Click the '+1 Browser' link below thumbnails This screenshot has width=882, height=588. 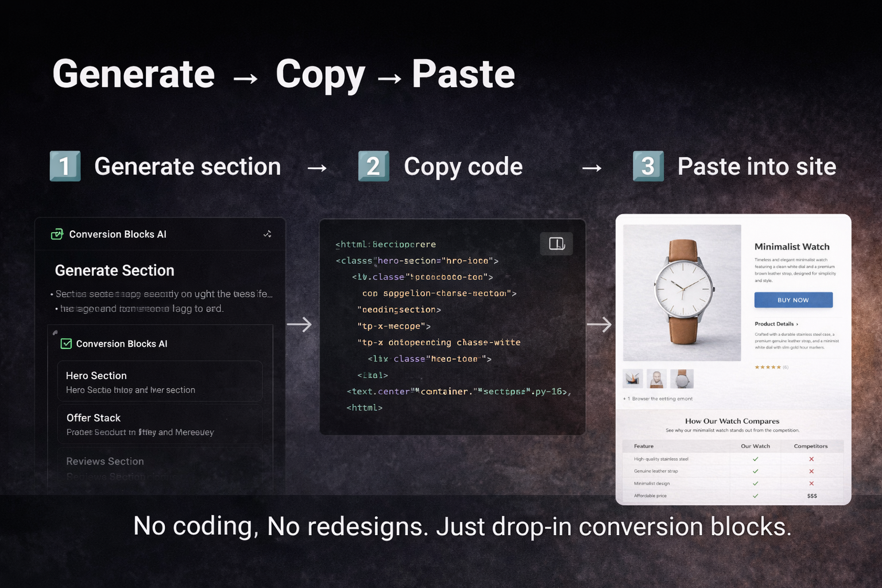(658, 399)
